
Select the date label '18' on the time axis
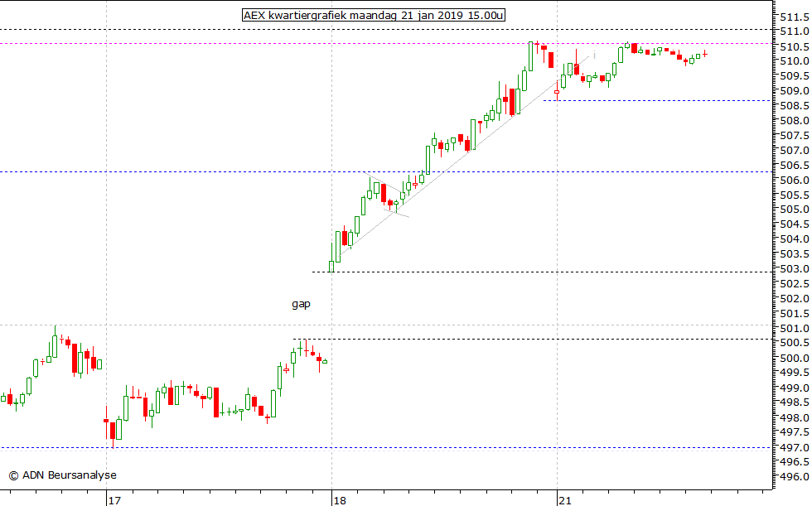[x=340, y=500]
